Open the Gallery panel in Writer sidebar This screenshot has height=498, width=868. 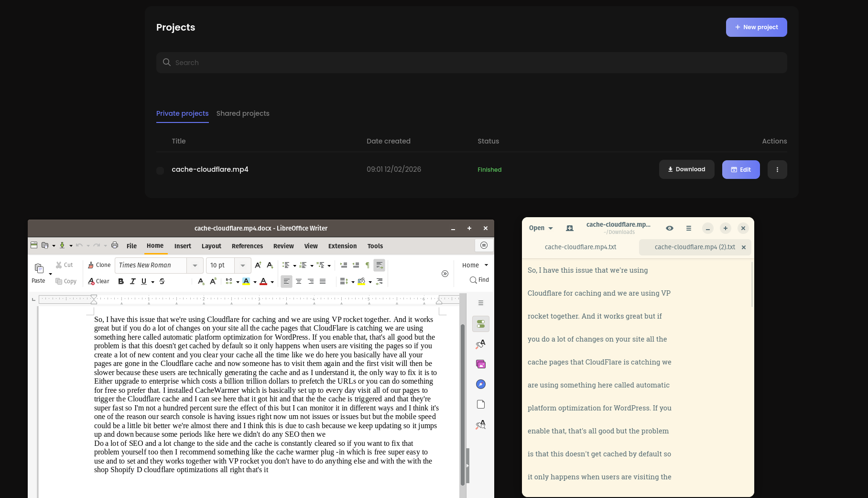point(480,364)
